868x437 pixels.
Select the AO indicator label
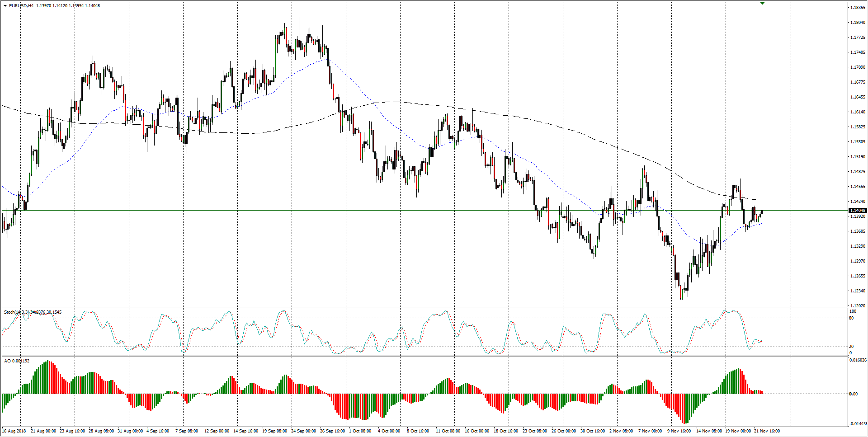(8, 361)
